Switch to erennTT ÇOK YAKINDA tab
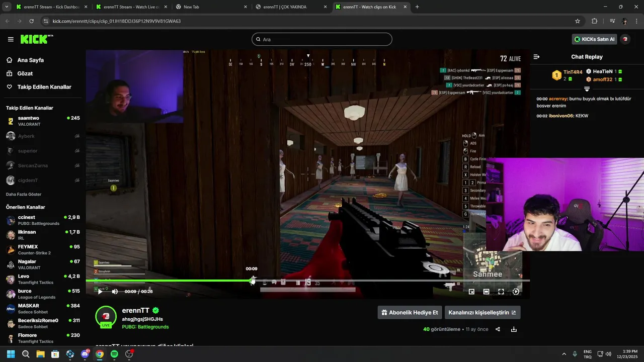 [x=291, y=7]
